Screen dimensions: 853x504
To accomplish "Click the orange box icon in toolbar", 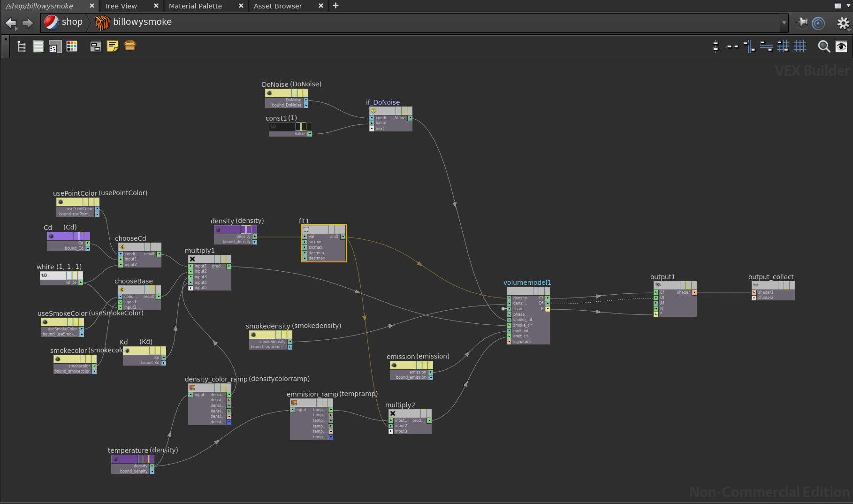I will 130,46.
